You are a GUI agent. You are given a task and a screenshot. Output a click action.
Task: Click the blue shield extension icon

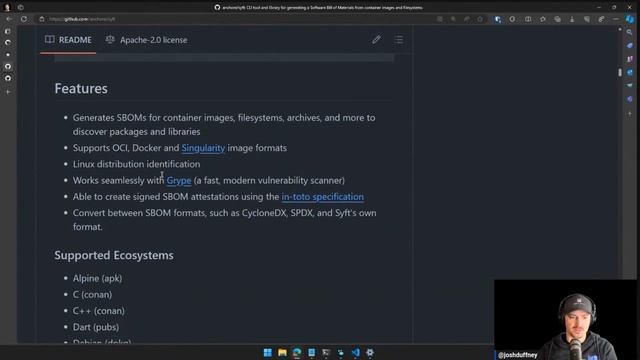click(497, 19)
